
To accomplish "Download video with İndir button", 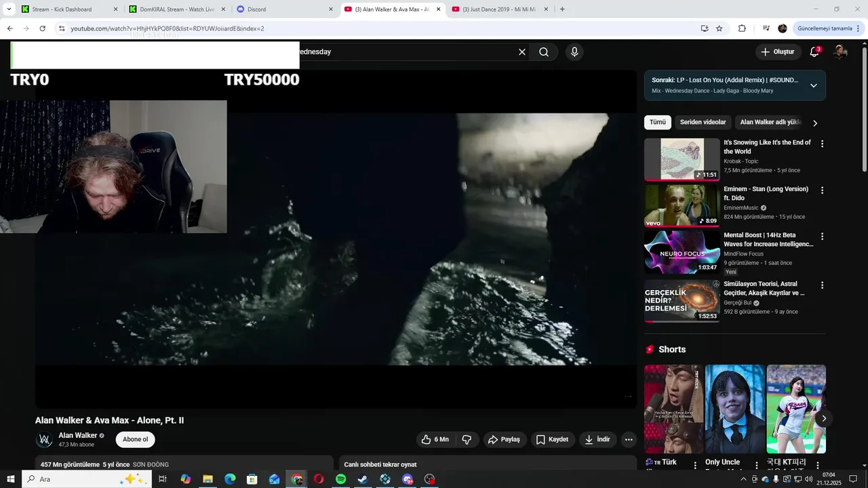I will tap(597, 439).
